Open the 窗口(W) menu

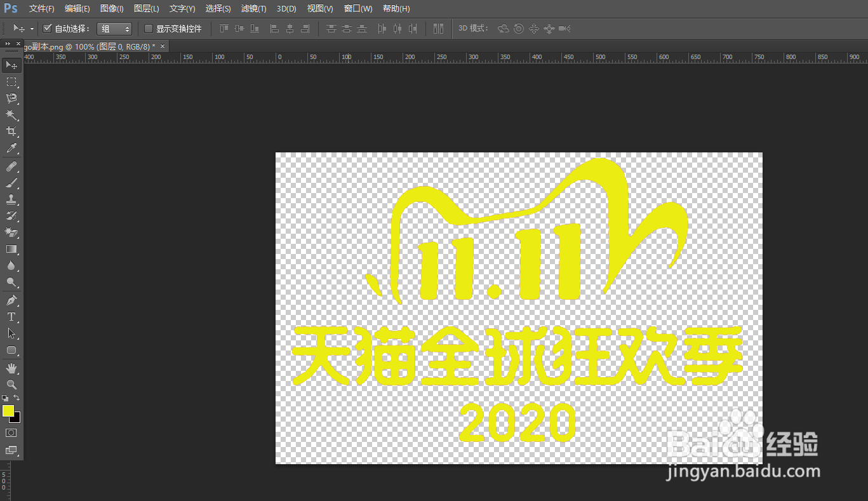point(358,9)
